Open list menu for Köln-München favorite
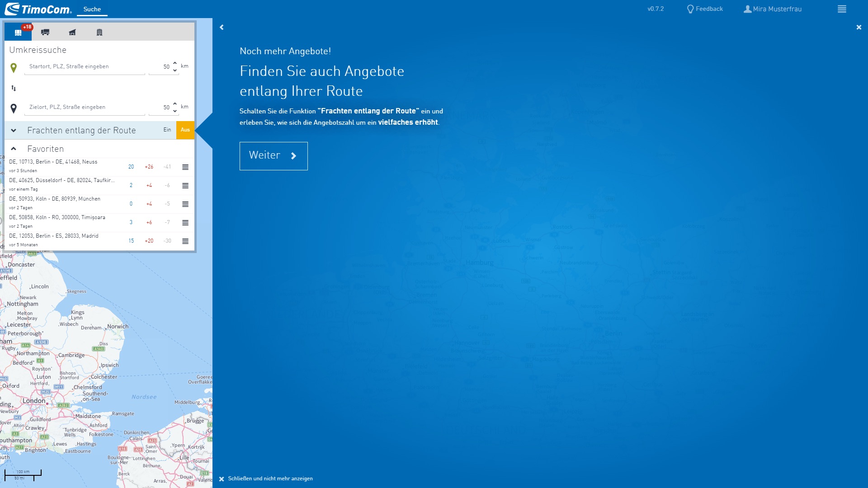 pyautogui.click(x=185, y=204)
